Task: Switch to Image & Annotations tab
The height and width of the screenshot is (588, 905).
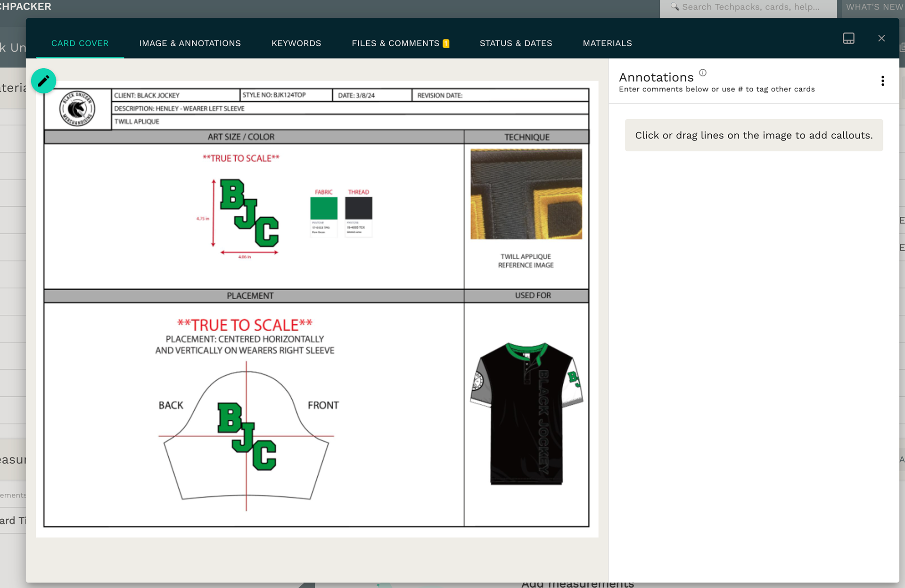Action: click(x=190, y=43)
